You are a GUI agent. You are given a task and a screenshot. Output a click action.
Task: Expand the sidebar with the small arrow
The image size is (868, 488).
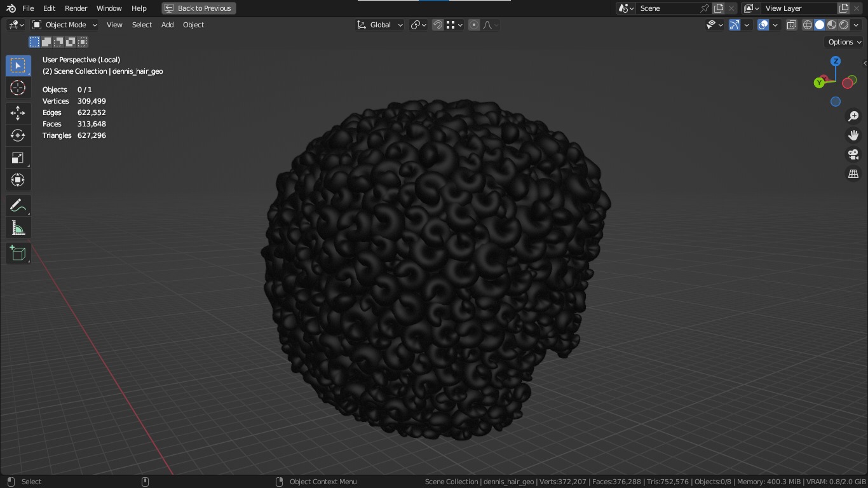(865, 63)
